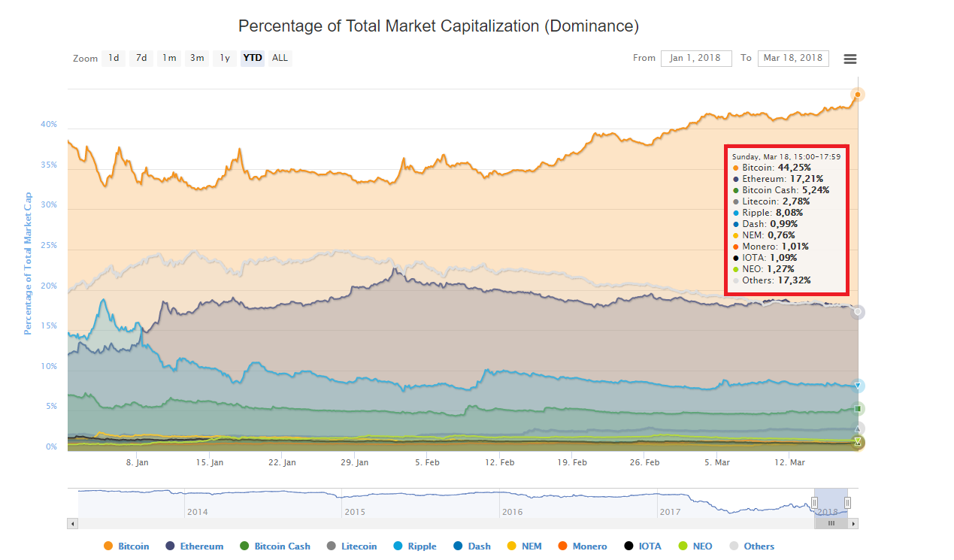
Task: Click the From date field
Action: [x=696, y=59]
